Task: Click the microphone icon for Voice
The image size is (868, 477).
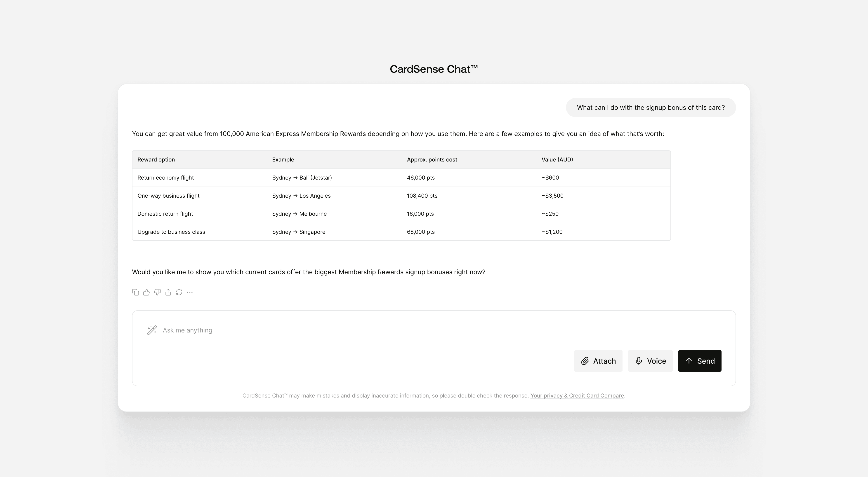Action: (x=639, y=361)
